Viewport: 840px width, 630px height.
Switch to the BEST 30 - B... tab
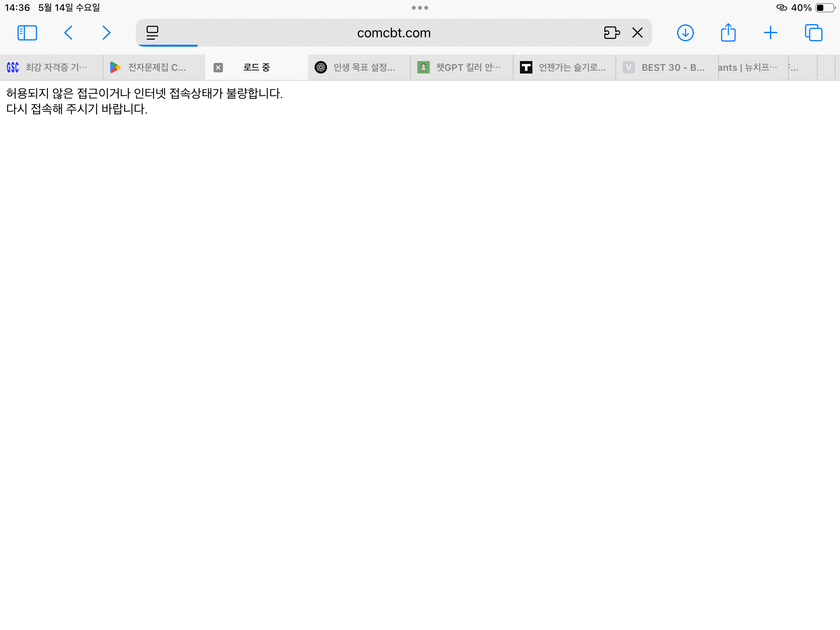(x=667, y=67)
